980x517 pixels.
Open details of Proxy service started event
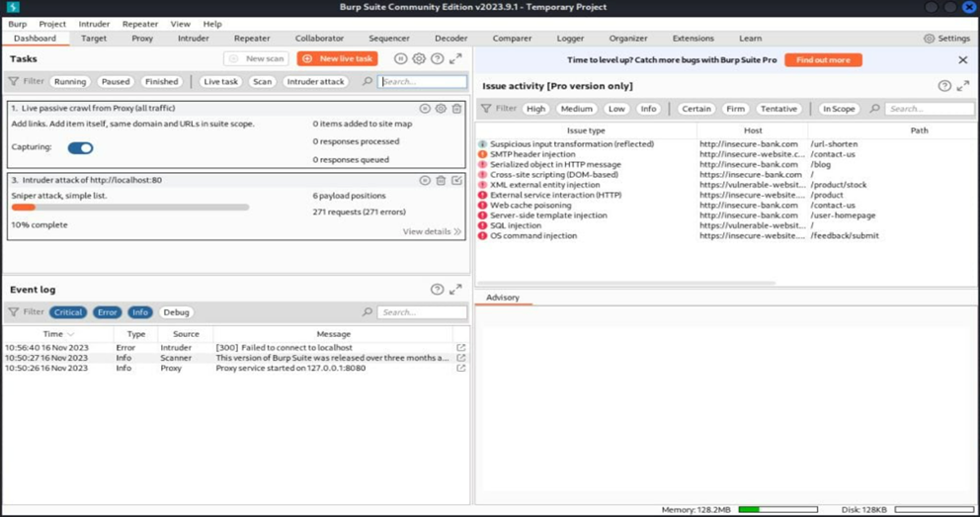[x=460, y=368]
